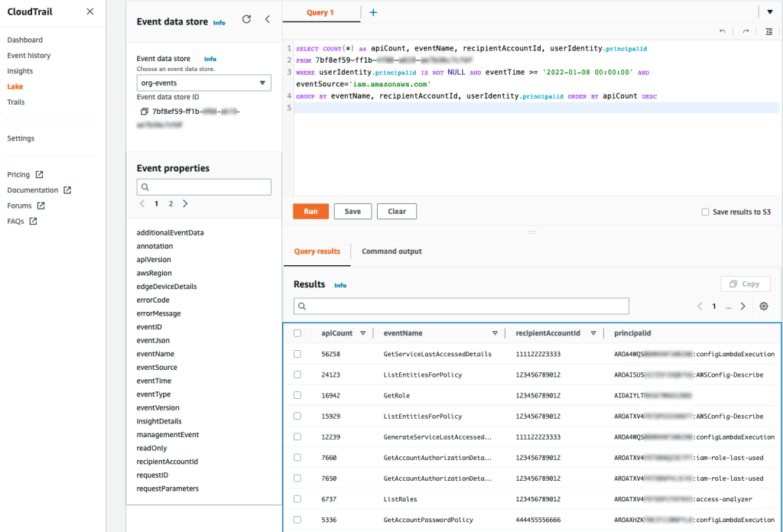Run the SQL query
Viewport: 783px width, 532px height.
(310, 211)
